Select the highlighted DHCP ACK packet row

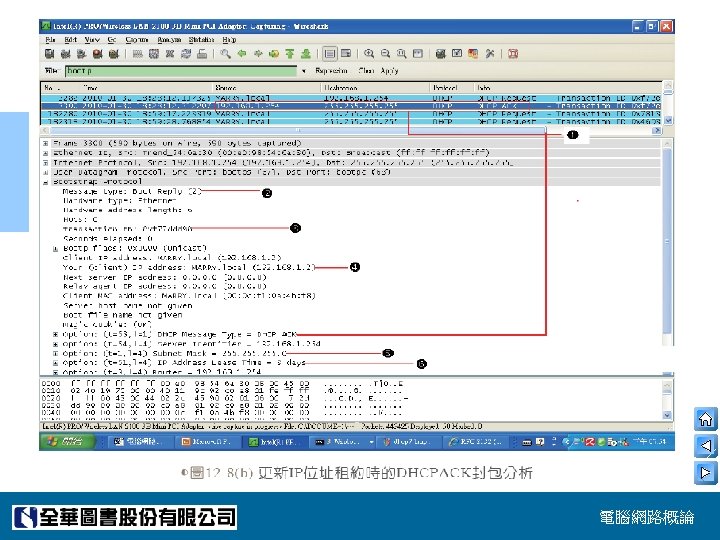coord(351,106)
